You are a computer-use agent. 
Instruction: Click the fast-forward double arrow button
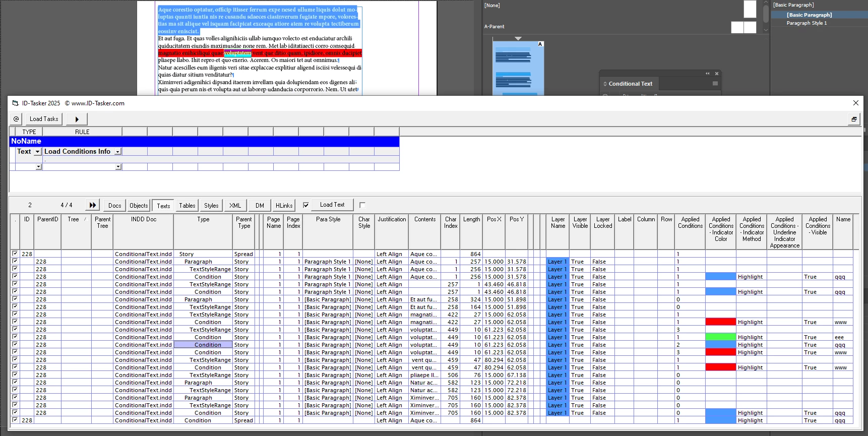92,205
